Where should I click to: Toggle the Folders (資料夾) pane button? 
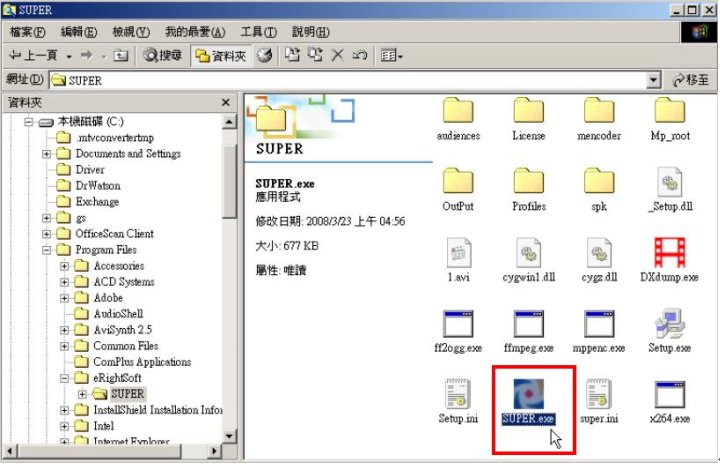coord(221,56)
